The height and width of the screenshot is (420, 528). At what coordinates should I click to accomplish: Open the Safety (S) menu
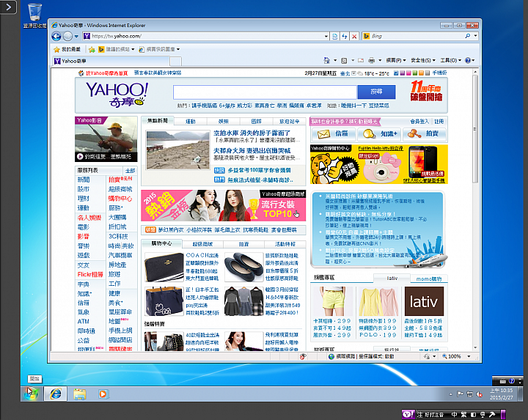coord(423,60)
